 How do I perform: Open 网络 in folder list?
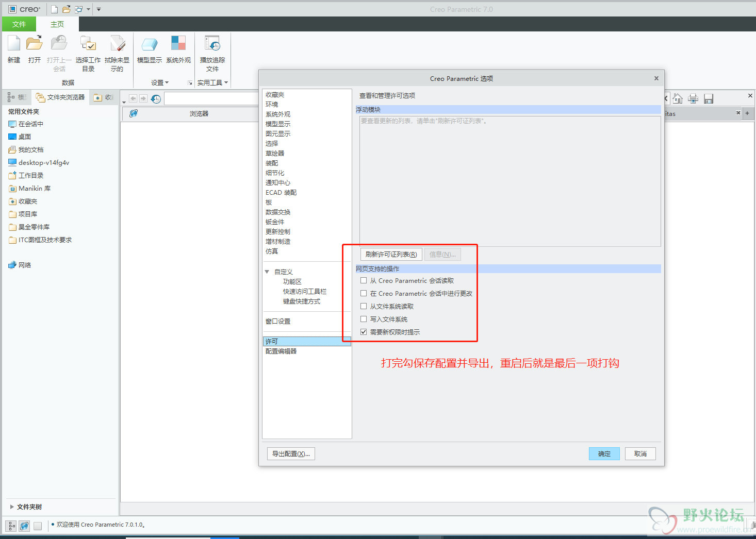tap(20, 265)
